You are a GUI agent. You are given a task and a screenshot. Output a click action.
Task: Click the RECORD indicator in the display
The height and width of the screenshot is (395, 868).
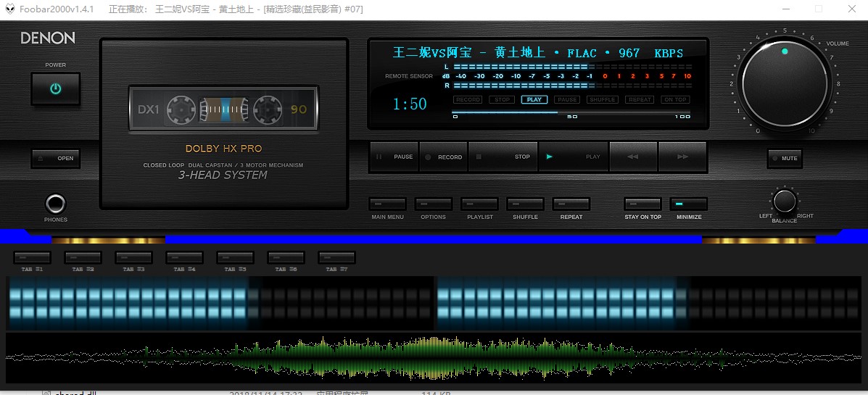[468, 99]
